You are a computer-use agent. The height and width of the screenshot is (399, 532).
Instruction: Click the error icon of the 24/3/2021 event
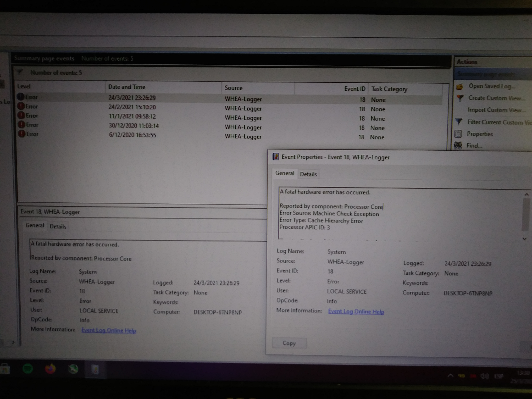[x=21, y=97]
